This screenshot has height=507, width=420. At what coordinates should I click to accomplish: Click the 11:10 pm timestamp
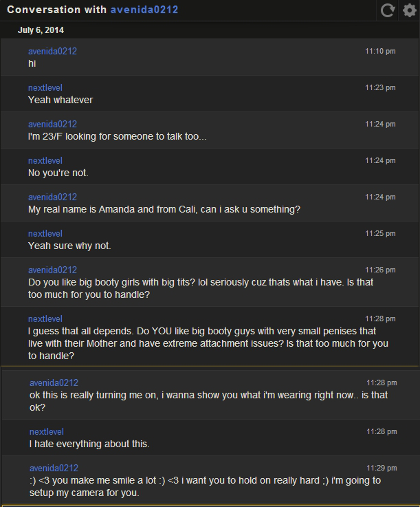tap(380, 51)
